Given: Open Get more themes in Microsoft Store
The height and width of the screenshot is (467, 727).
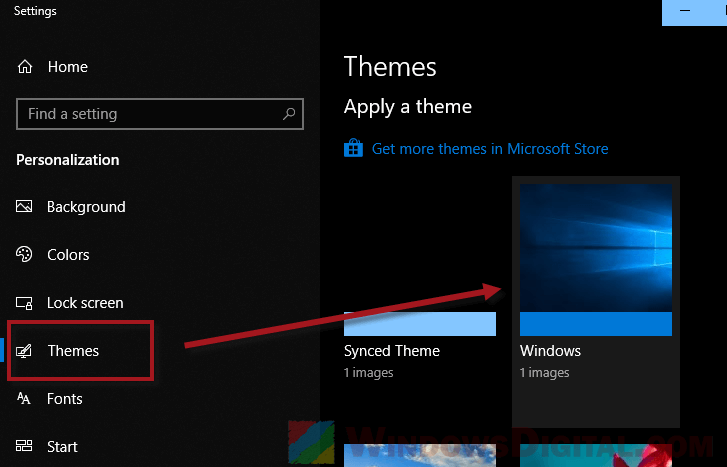Looking at the screenshot, I should pyautogui.click(x=490, y=149).
